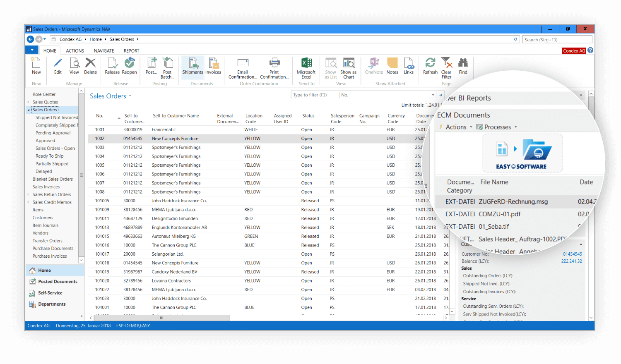Image resolution: width=621 pixels, height=364 pixels.
Task: Click the Release icon
Action: click(x=112, y=63)
